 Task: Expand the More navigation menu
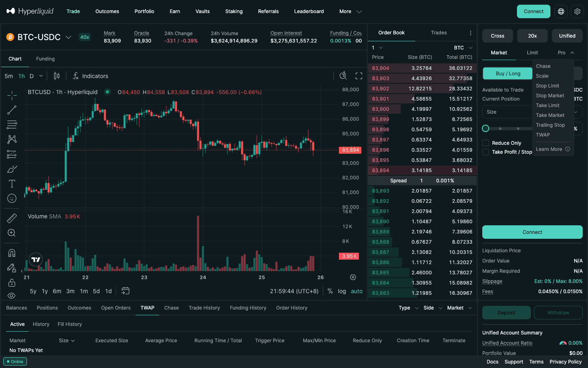coord(350,11)
